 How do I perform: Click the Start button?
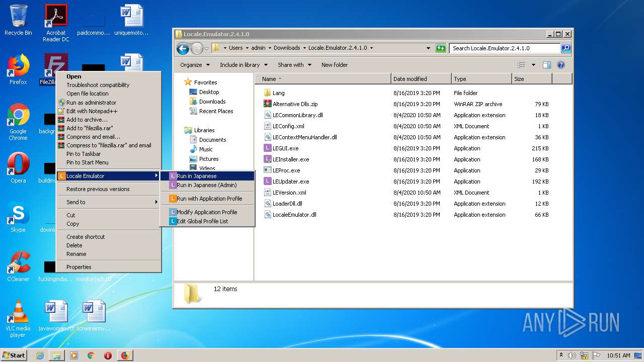(14, 355)
